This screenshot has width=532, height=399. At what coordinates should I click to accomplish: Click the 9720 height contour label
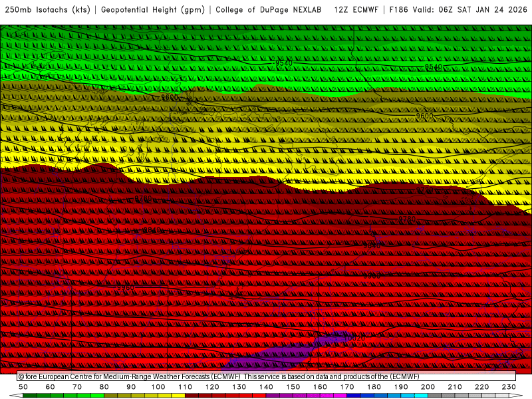(424, 190)
